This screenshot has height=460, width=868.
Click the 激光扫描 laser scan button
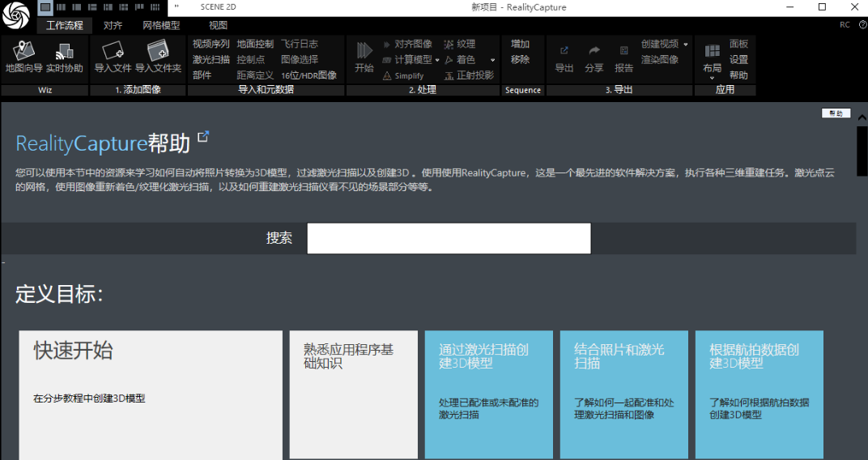(211, 59)
